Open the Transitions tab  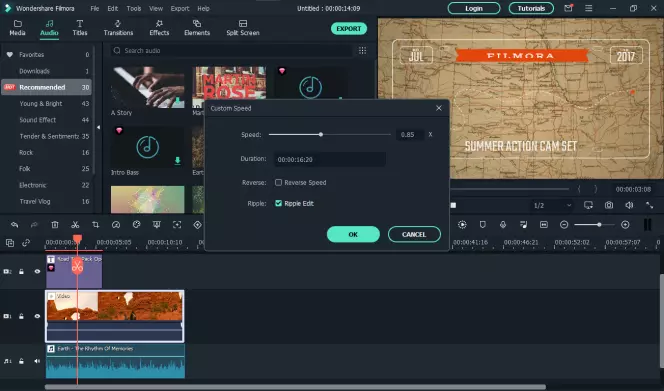point(118,28)
